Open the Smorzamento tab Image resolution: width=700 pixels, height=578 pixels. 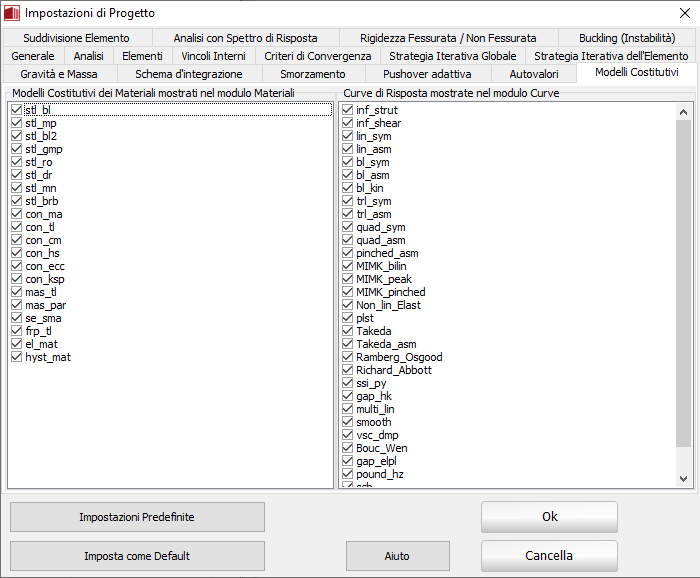[313, 74]
